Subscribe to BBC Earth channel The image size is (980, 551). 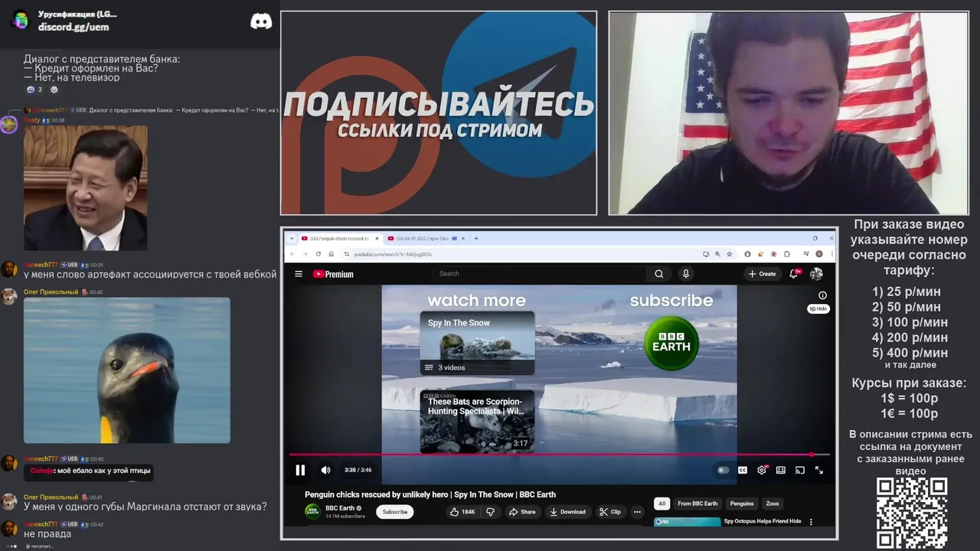coord(395,512)
